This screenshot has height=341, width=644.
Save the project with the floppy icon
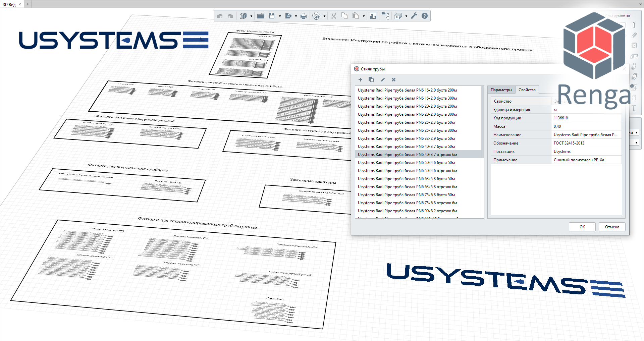click(x=272, y=16)
